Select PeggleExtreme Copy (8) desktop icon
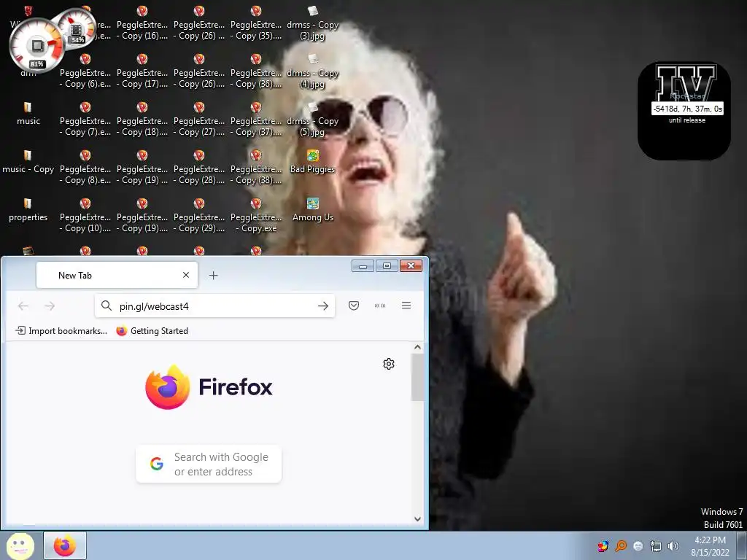This screenshot has height=560, width=747. (85, 167)
